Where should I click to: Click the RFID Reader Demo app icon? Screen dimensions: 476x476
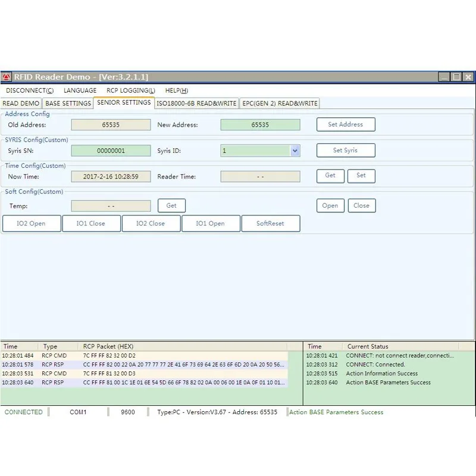point(7,77)
